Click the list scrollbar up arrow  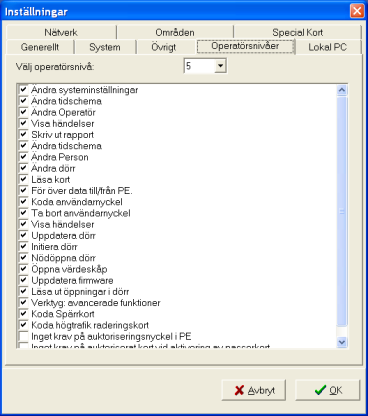(342, 90)
